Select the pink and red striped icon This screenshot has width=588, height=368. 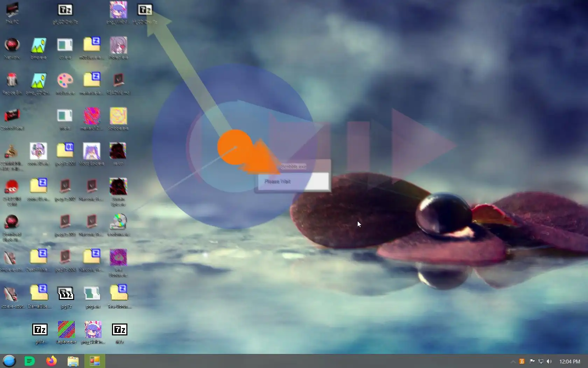pyautogui.click(x=92, y=116)
